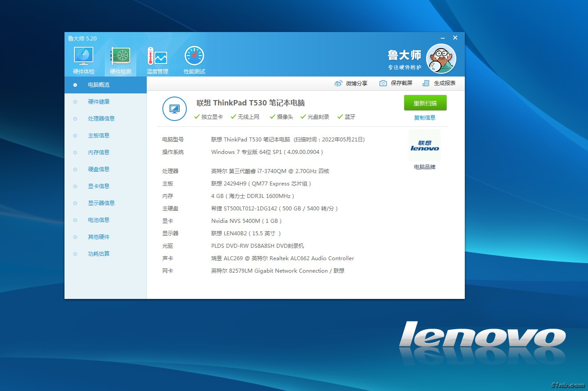Image resolution: width=588 pixels, height=391 pixels.
Task: Click the 复制信息 link
Action: click(x=425, y=118)
